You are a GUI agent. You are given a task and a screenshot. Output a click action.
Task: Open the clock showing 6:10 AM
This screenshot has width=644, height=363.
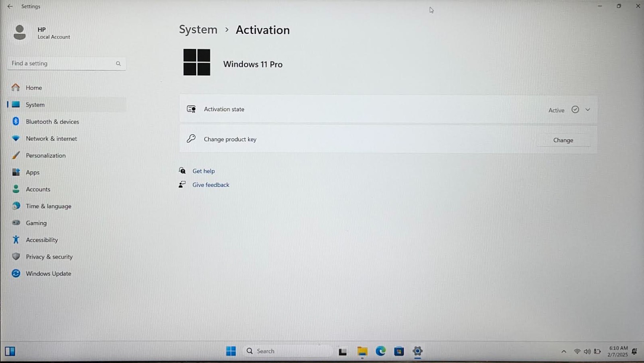pos(618,351)
